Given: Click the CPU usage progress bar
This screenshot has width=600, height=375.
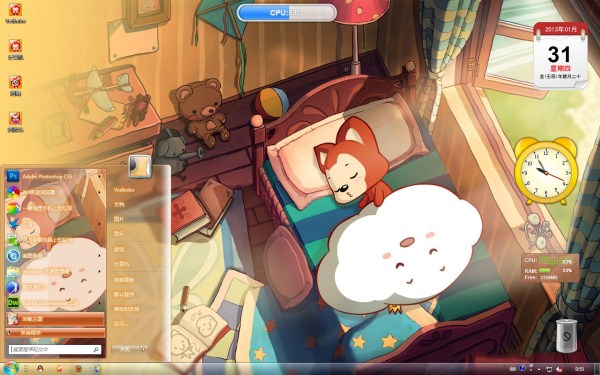Looking at the screenshot, I should click(x=287, y=13).
